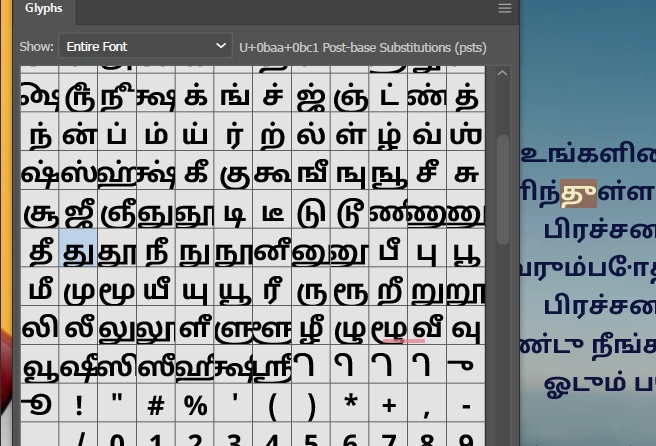This screenshot has height=446, width=656.
Task: Select the மீ glyph cell
Action: point(40,287)
